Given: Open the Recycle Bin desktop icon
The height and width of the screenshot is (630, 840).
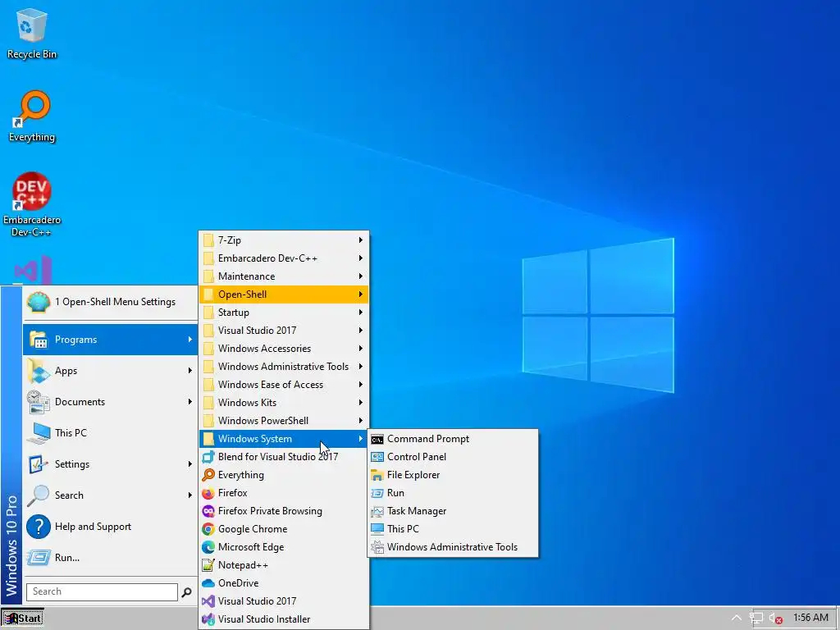Looking at the screenshot, I should [x=32, y=33].
